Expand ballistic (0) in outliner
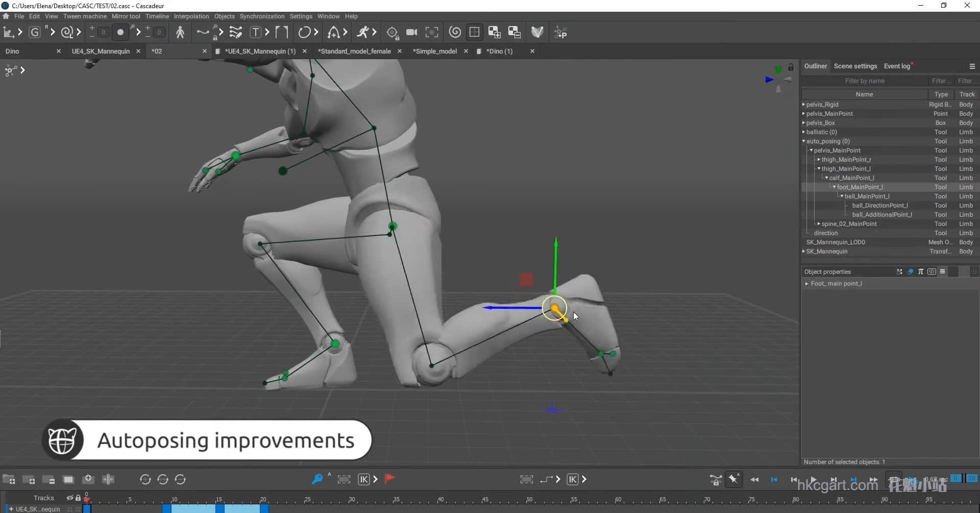980x513 pixels. pyautogui.click(x=803, y=132)
